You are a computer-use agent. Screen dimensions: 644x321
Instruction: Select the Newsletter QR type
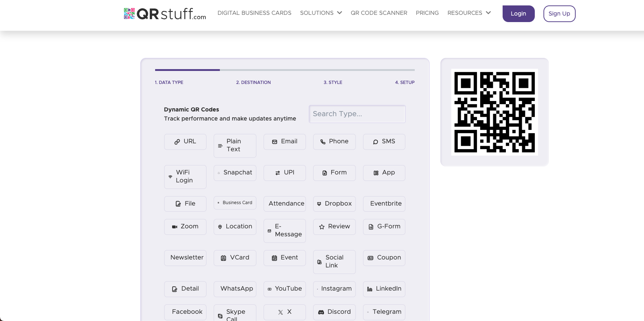click(x=185, y=258)
